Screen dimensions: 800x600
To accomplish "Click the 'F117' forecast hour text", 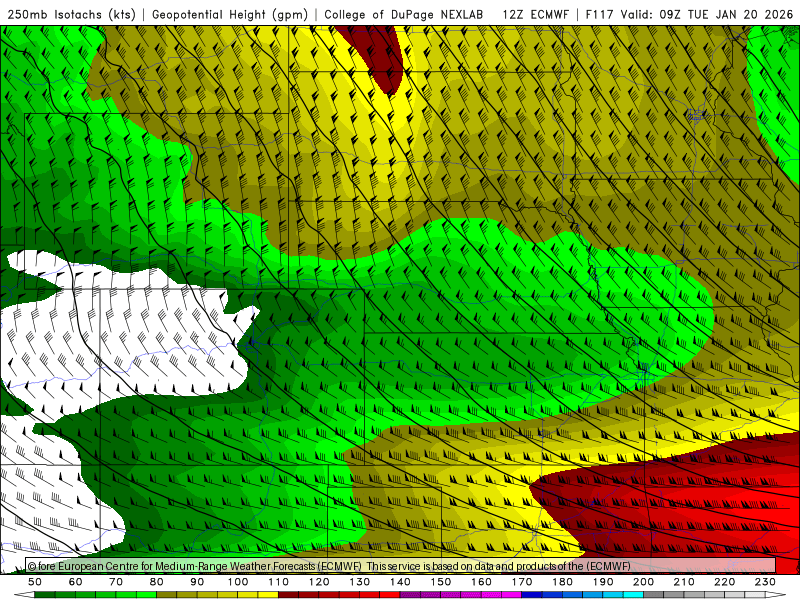I will (x=599, y=14).
